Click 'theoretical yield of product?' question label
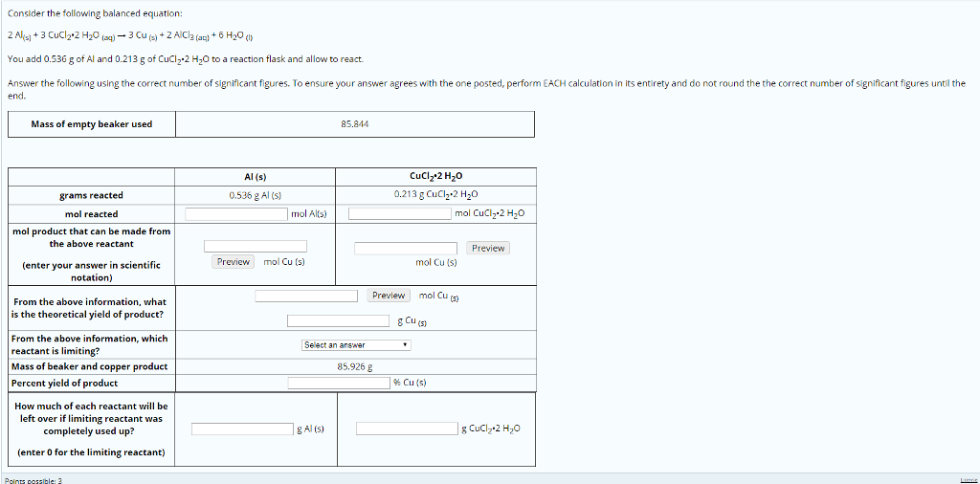The height and width of the screenshot is (484, 980). (x=87, y=308)
